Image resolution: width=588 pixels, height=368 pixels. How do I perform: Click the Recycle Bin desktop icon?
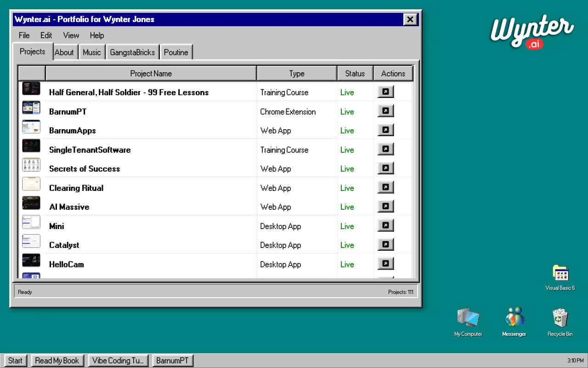560,322
